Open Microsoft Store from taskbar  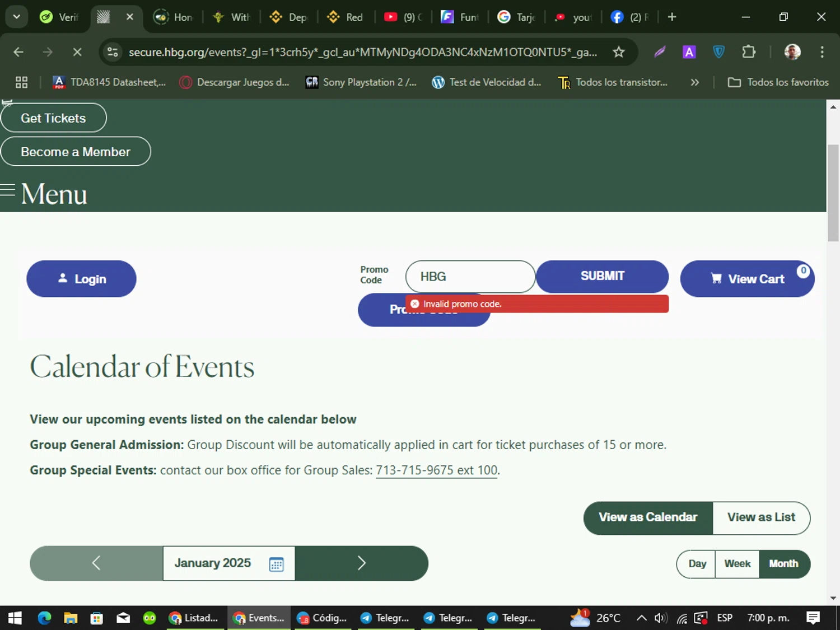(x=97, y=618)
